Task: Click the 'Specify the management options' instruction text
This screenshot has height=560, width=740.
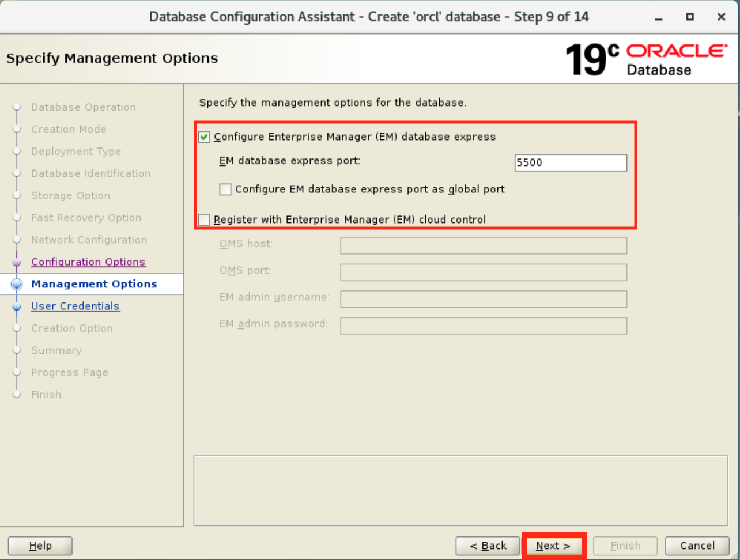Action: tap(333, 103)
